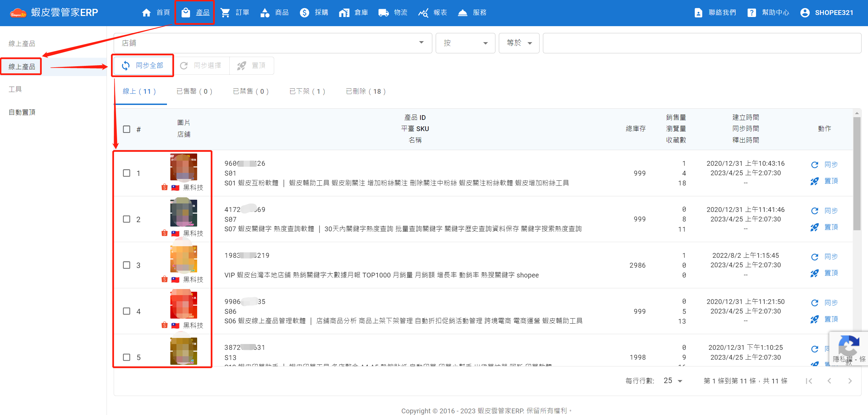Click the 置頂 rocket icon in toolbar
The image size is (868, 415).
tap(241, 66)
